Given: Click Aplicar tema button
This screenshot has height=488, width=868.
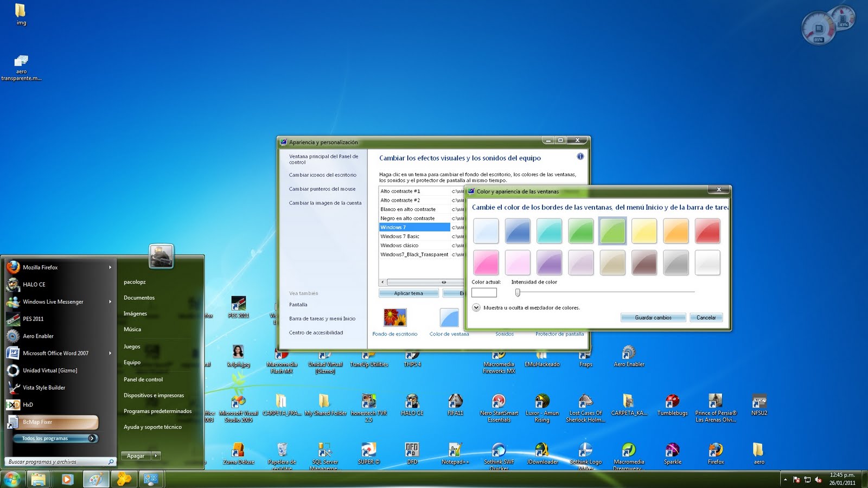Looking at the screenshot, I should click(409, 293).
